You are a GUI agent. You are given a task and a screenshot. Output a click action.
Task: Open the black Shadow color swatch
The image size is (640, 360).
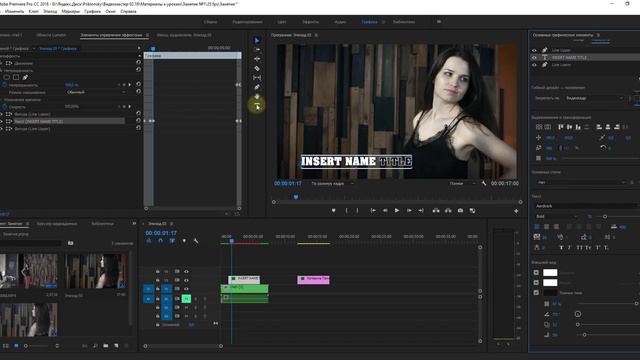pyautogui.click(x=550, y=293)
